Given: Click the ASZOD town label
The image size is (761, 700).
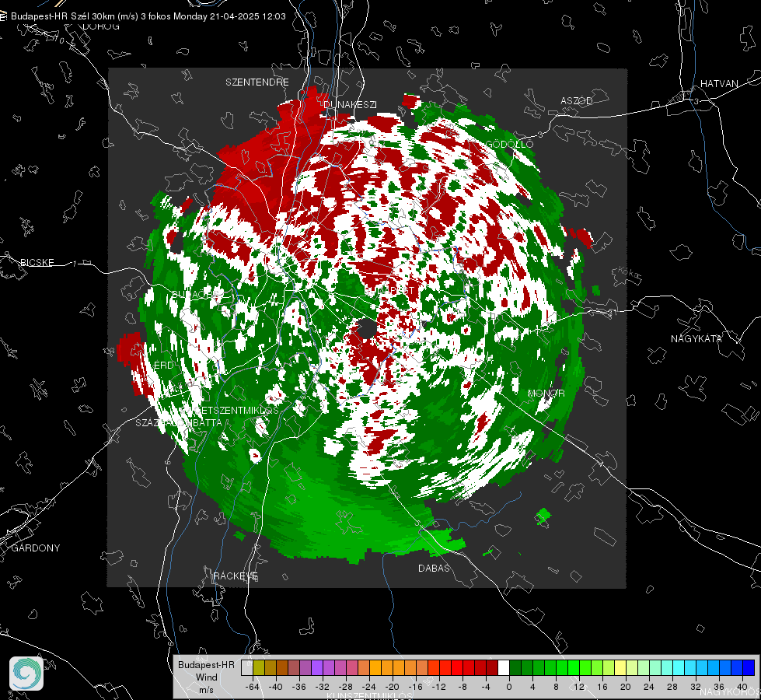Looking at the screenshot, I should point(577,100).
